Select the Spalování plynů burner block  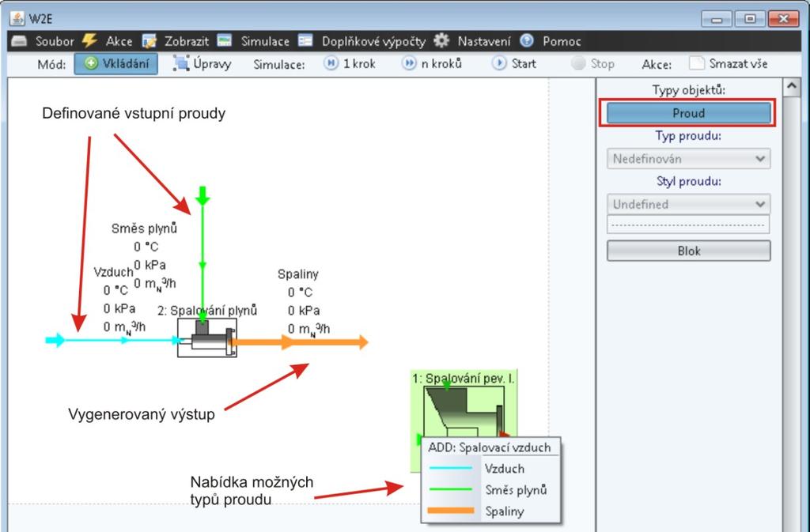click(x=207, y=338)
